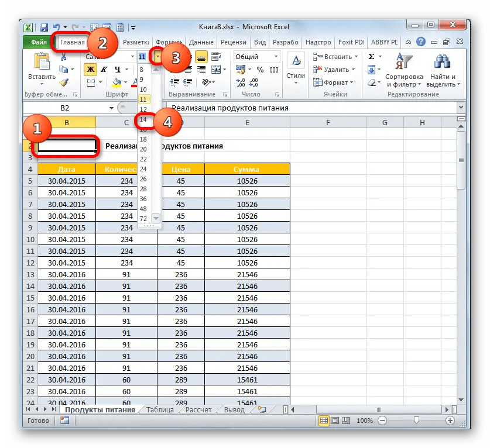Image resolution: width=490 pixels, height=448 pixels.
Task: Click Найти и выделить binoculars icon
Action: coord(443,60)
